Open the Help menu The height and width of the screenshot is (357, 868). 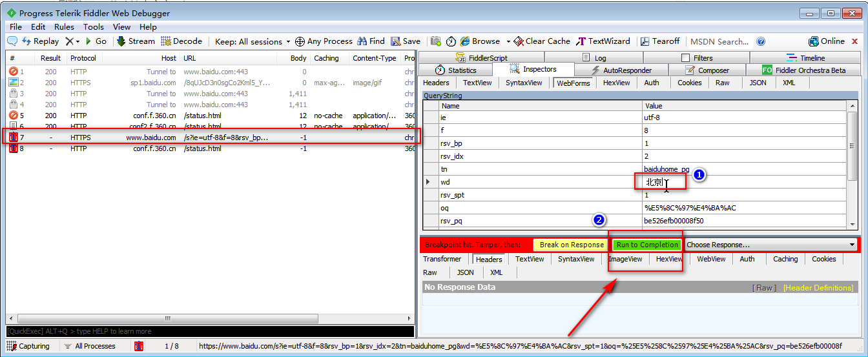[148, 27]
